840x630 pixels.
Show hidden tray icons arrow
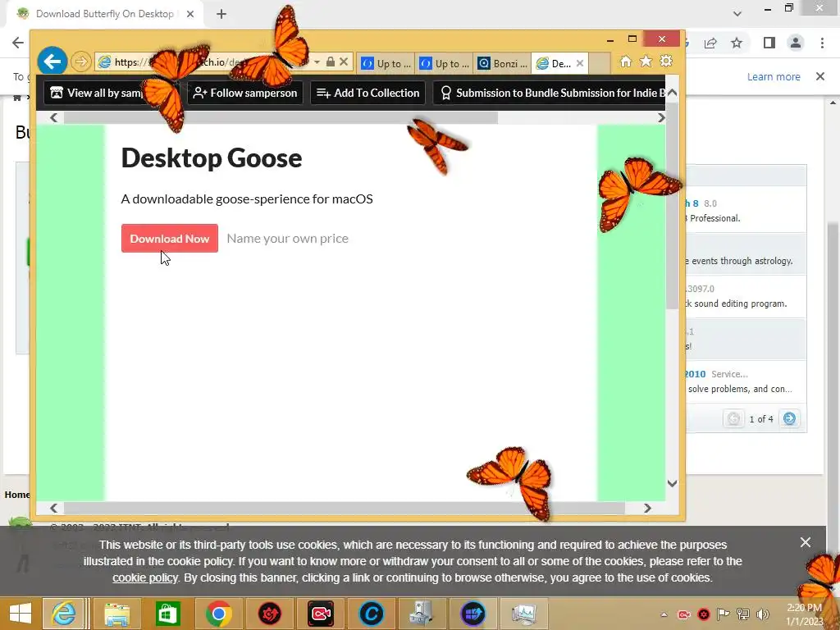tap(664, 614)
